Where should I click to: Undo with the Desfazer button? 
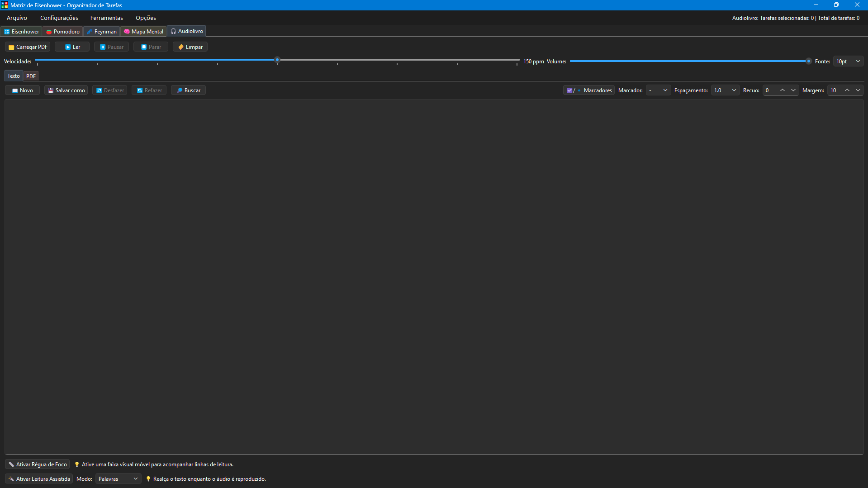click(110, 90)
